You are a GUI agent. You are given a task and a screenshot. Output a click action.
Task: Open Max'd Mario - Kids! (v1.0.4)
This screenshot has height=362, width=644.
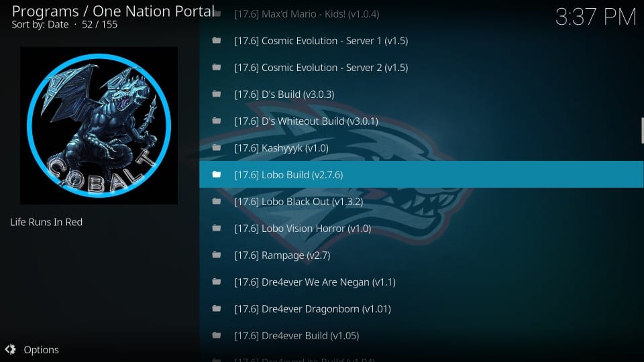click(x=421, y=14)
